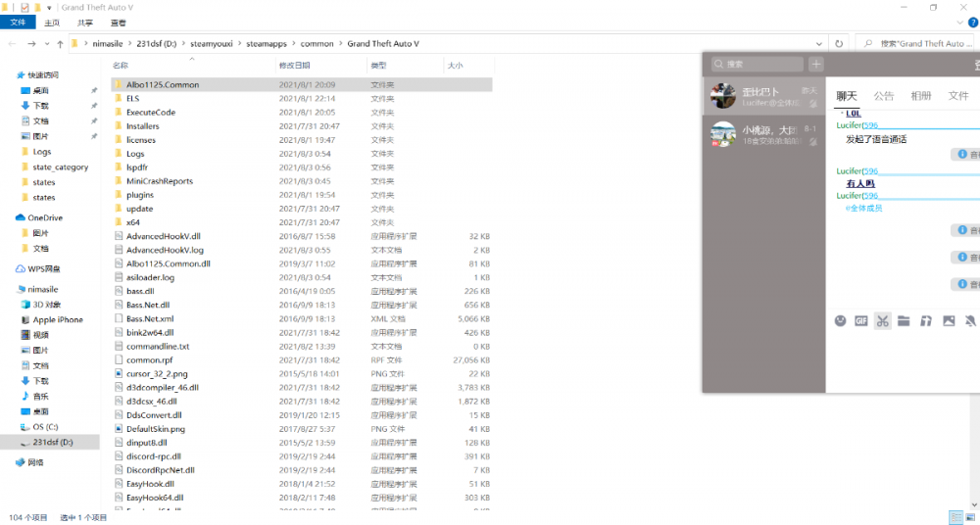The width and height of the screenshot is (980, 525).
Task: Open the recent locations dropdown arrow
Action: 47,44
